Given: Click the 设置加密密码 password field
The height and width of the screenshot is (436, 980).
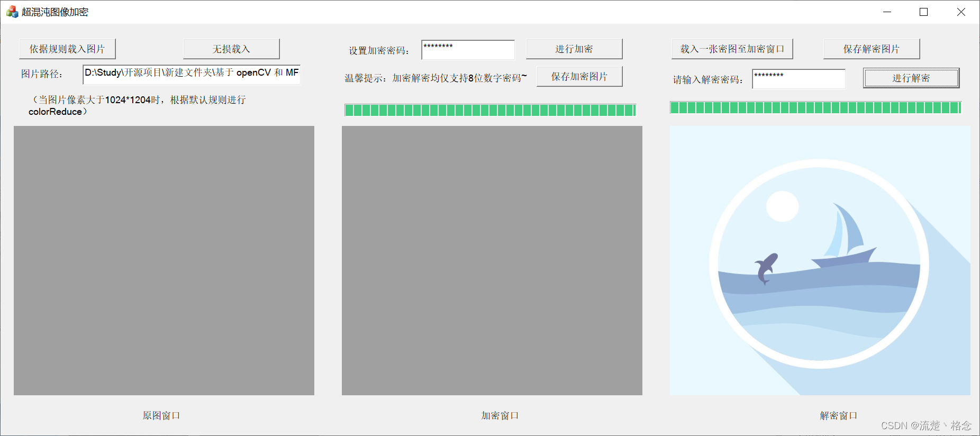Looking at the screenshot, I should point(468,50).
